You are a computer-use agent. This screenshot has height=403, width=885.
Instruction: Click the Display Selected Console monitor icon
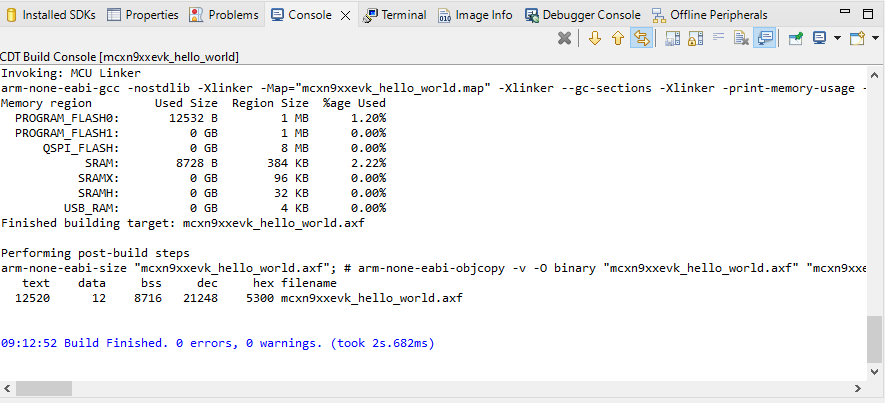pyautogui.click(x=819, y=38)
